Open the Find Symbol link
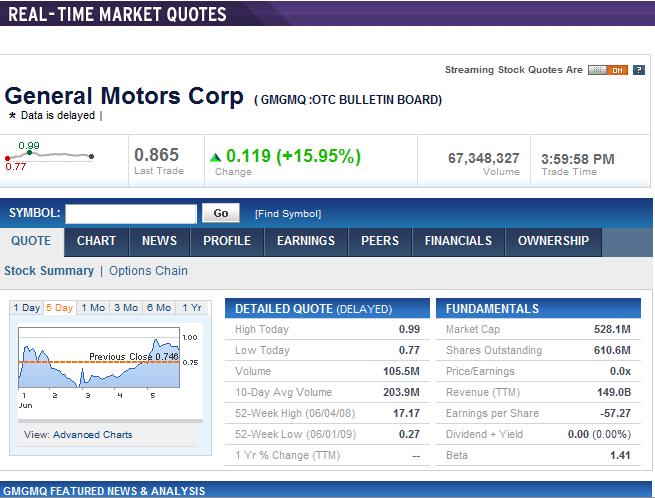The height and width of the screenshot is (498, 655). pyautogui.click(x=288, y=214)
